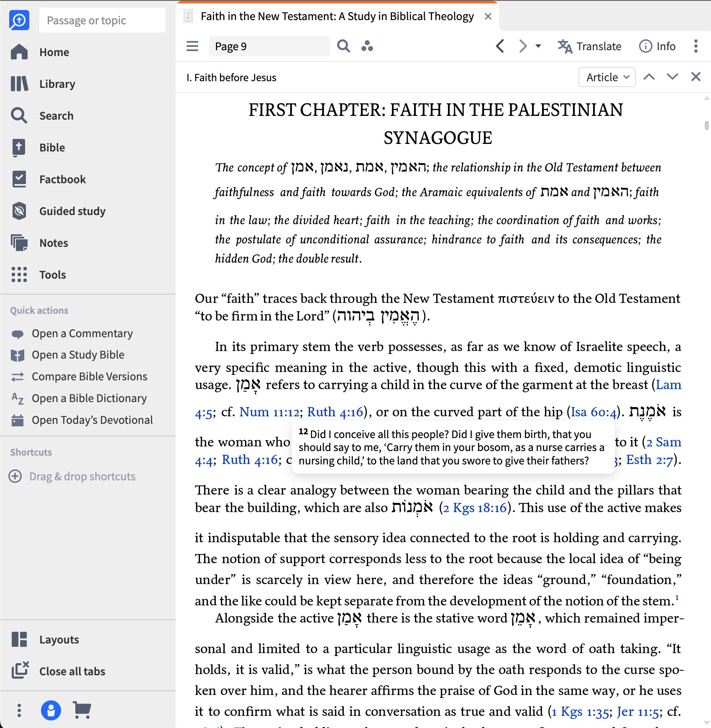This screenshot has height=728, width=711.
Task: Open the Article view selector
Action: [x=606, y=77]
